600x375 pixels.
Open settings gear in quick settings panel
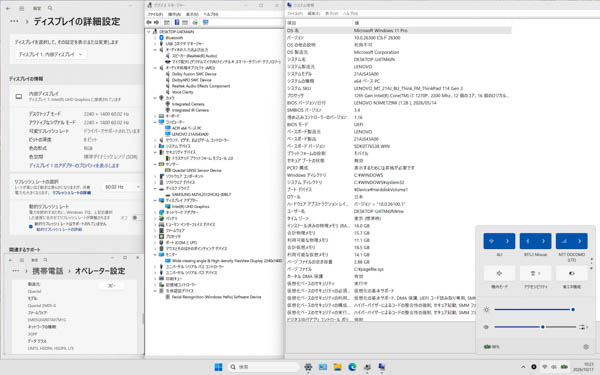click(586, 347)
